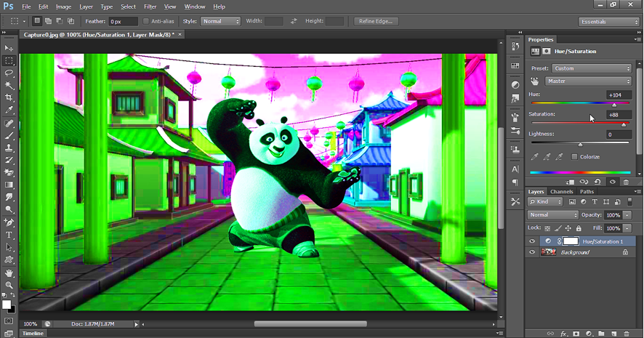644x338 pixels.
Task: Open the Preset dropdown showing Custom
Action: click(592, 68)
